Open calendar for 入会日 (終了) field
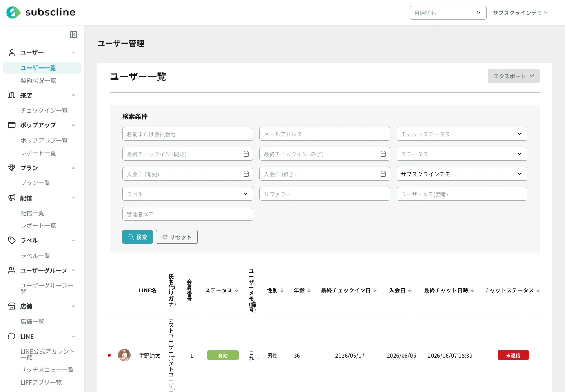The image size is (565, 392). (x=383, y=174)
